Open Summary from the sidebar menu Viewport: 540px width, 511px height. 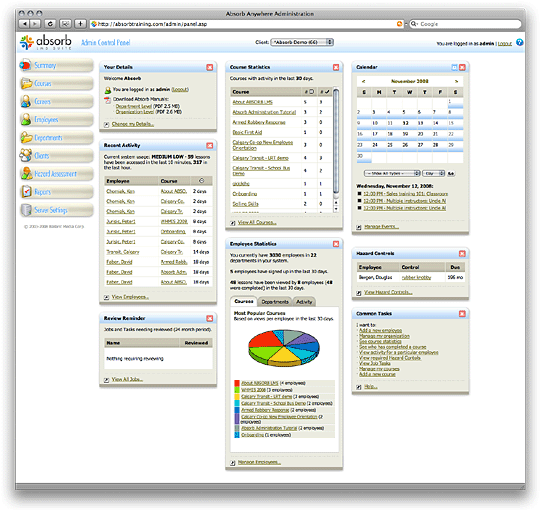coord(56,65)
